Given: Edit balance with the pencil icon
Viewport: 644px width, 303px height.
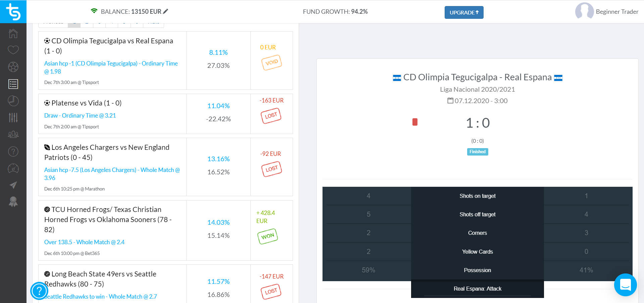Looking at the screenshot, I should [x=165, y=11].
